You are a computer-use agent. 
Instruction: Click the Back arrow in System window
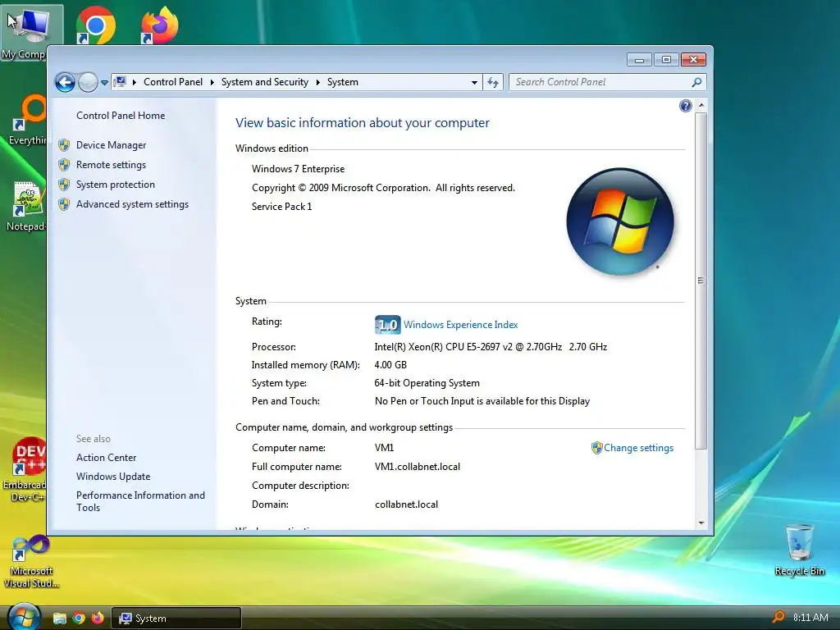[x=65, y=83]
